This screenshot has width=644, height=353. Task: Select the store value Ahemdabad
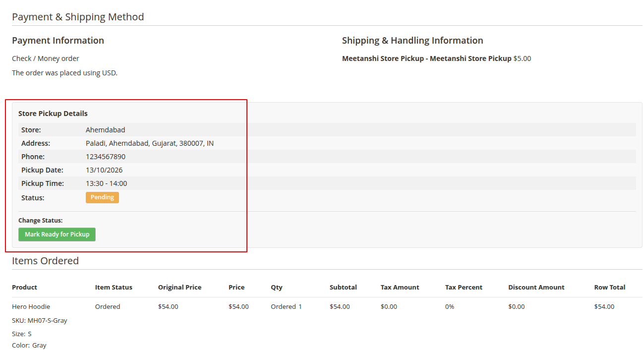point(106,130)
